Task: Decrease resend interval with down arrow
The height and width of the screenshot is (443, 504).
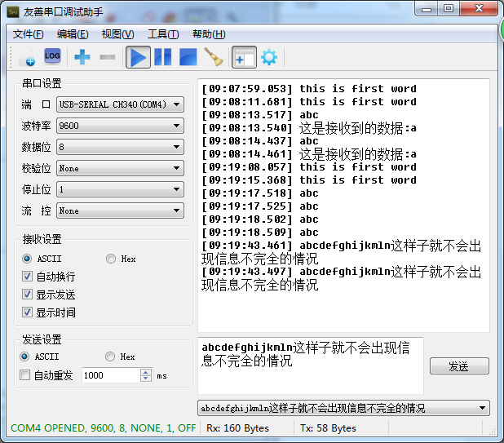Action: (146, 379)
